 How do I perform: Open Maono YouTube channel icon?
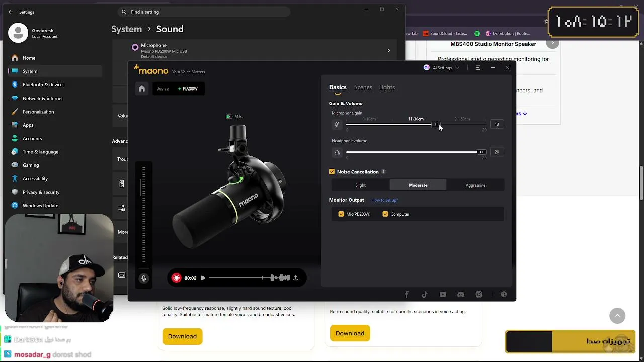pos(443,295)
